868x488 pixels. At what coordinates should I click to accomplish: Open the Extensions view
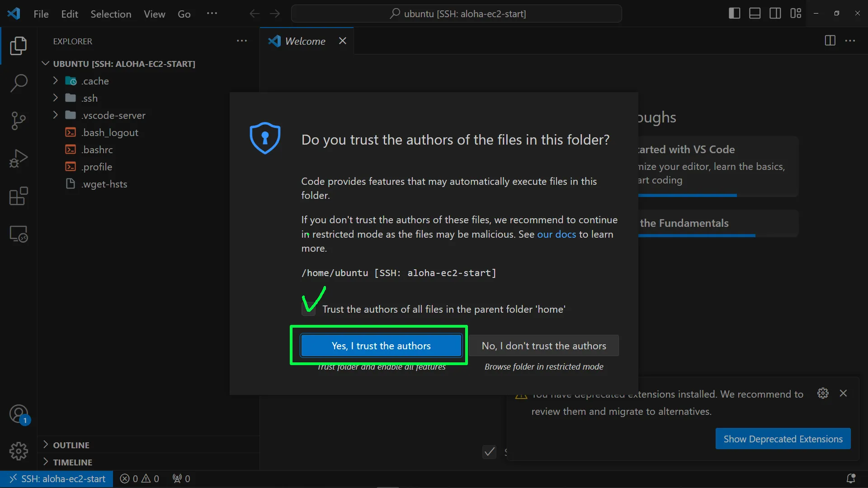click(x=19, y=196)
